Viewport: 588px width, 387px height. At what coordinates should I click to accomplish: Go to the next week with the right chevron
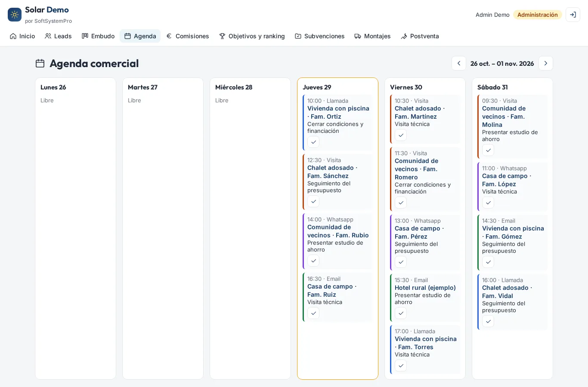tap(546, 63)
